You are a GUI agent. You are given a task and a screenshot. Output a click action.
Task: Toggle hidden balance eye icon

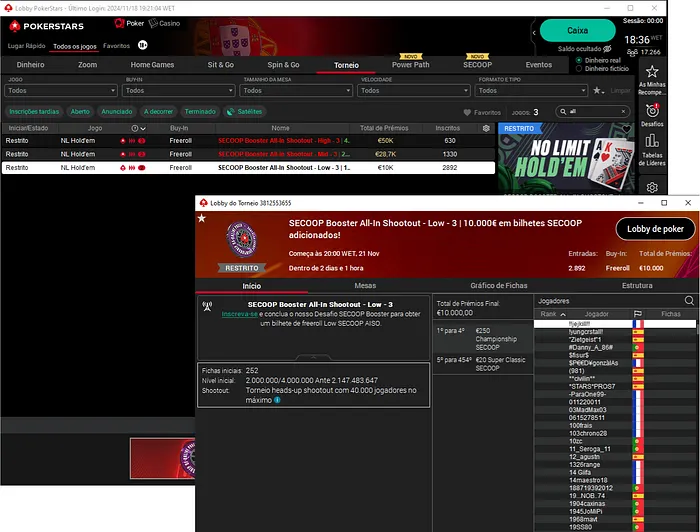pyautogui.click(x=607, y=49)
